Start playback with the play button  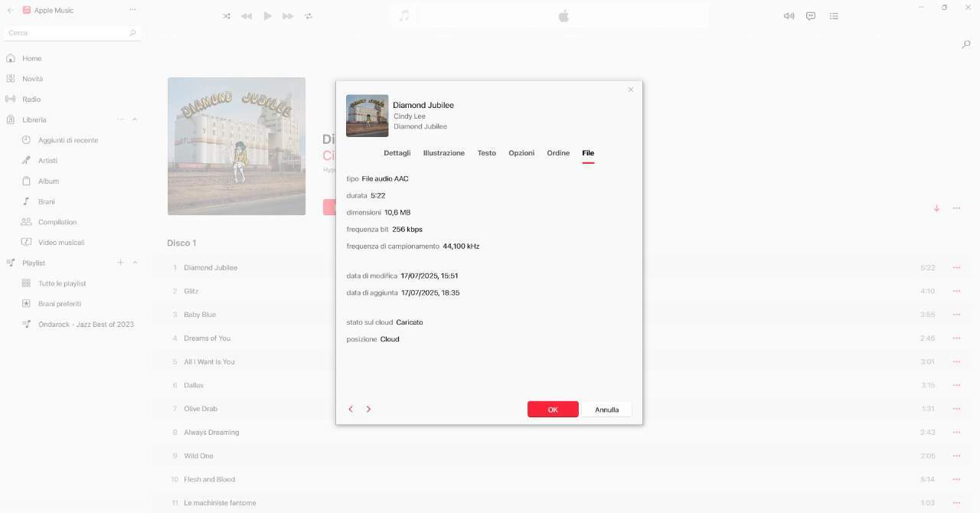pos(267,16)
